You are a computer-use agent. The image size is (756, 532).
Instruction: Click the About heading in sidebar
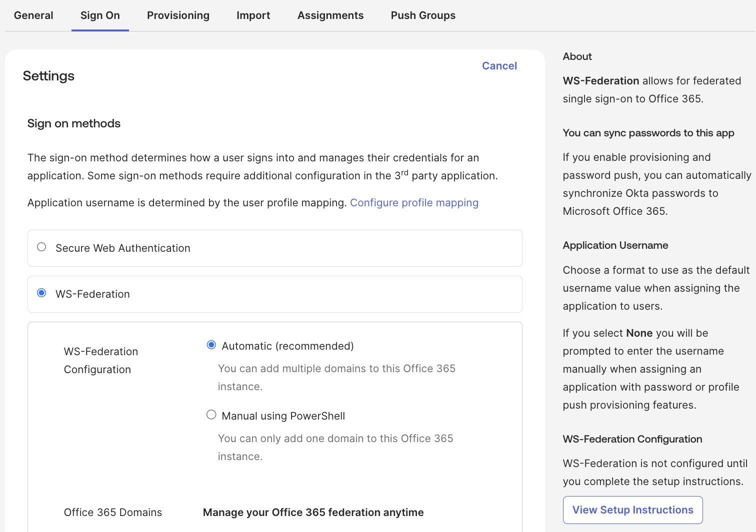(577, 56)
